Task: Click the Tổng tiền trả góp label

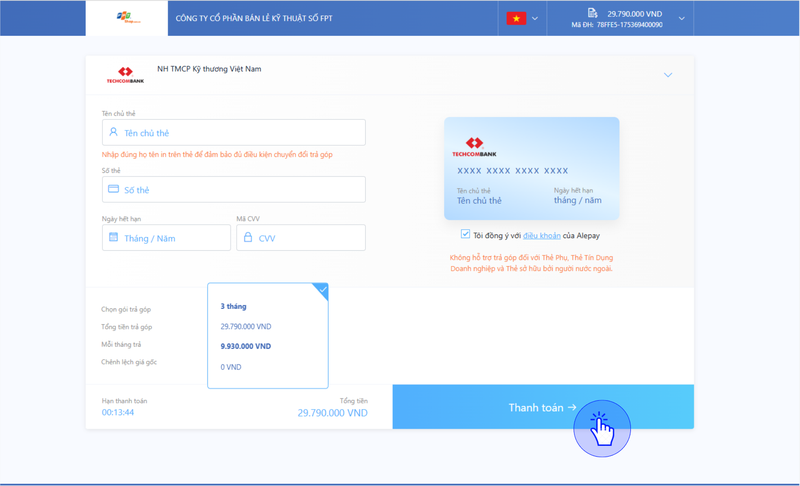Action: (x=127, y=327)
